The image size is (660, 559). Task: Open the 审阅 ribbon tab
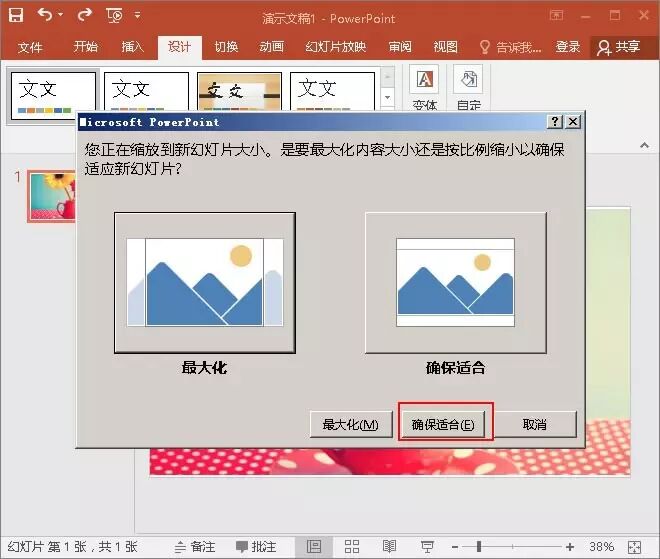pyautogui.click(x=400, y=47)
